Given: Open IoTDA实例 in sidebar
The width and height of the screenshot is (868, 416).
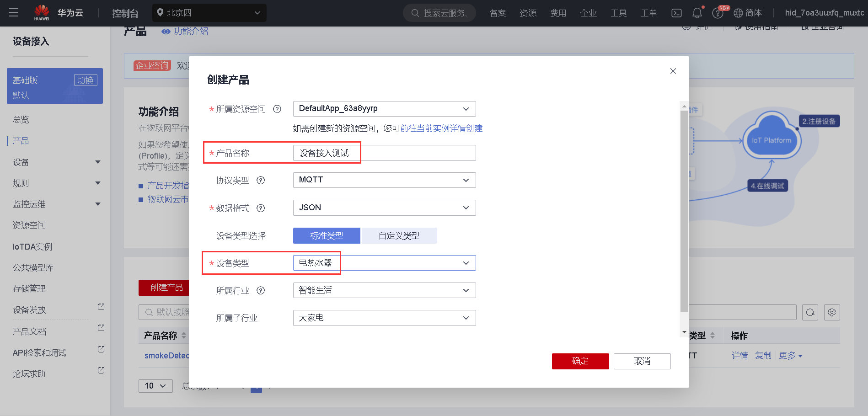Looking at the screenshot, I should click(x=32, y=247).
